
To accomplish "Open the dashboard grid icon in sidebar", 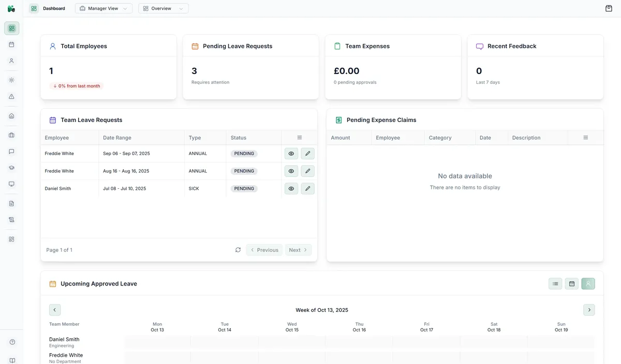I will (11, 28).
